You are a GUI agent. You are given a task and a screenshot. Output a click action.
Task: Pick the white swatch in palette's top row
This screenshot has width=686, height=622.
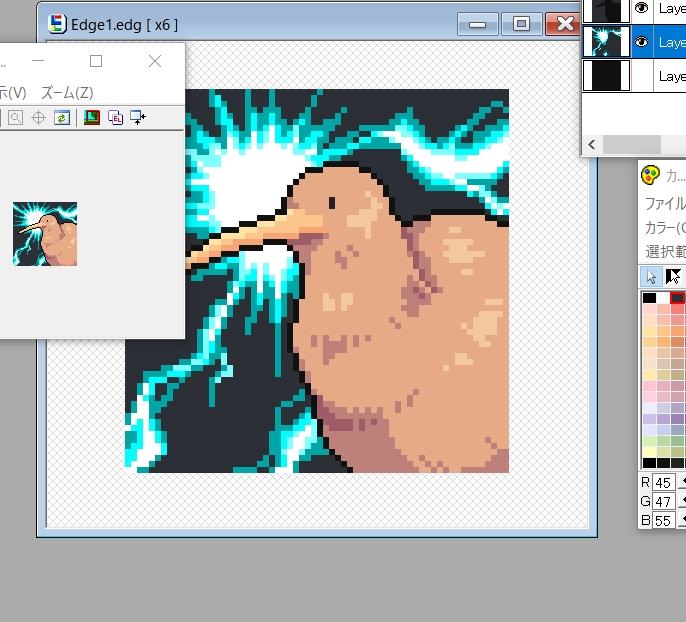663,298
